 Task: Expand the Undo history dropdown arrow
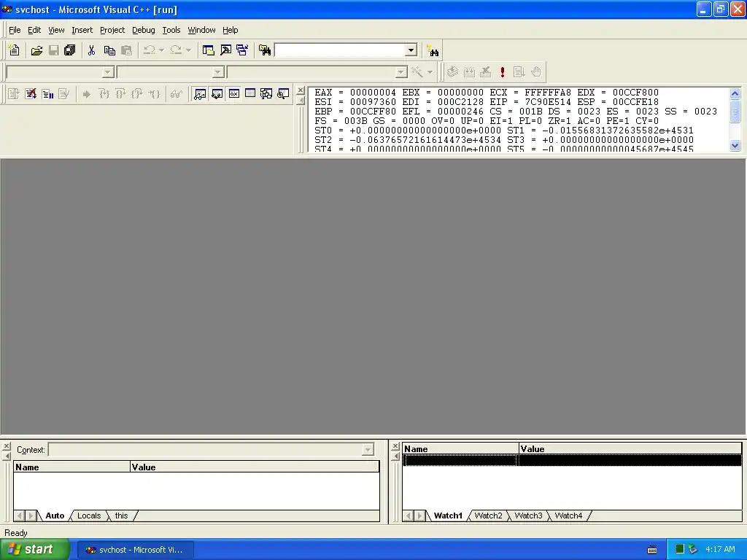pyautogui.click(x=161, y=50)
